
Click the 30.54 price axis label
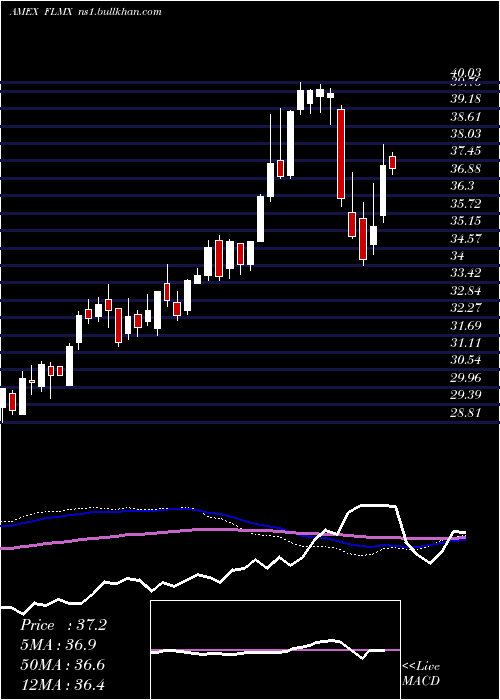465,360
